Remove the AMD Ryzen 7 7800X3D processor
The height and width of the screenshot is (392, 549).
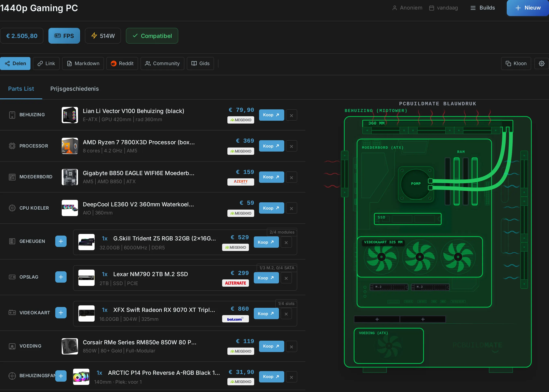(x=291, y=146)
